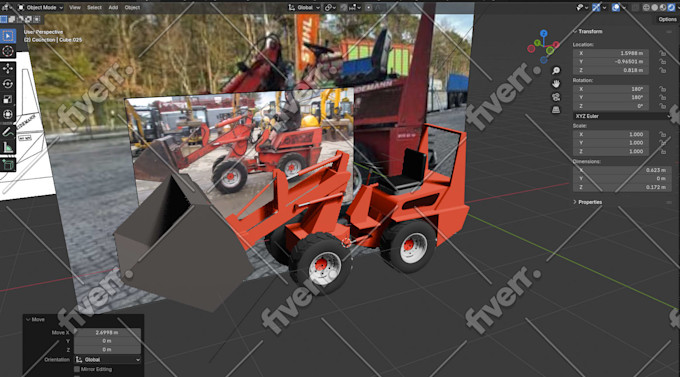Image resolution: width=680 pixels, height=377 pixels.
Task: Activate the 3D Cursor tool
Action: (8, 52)
